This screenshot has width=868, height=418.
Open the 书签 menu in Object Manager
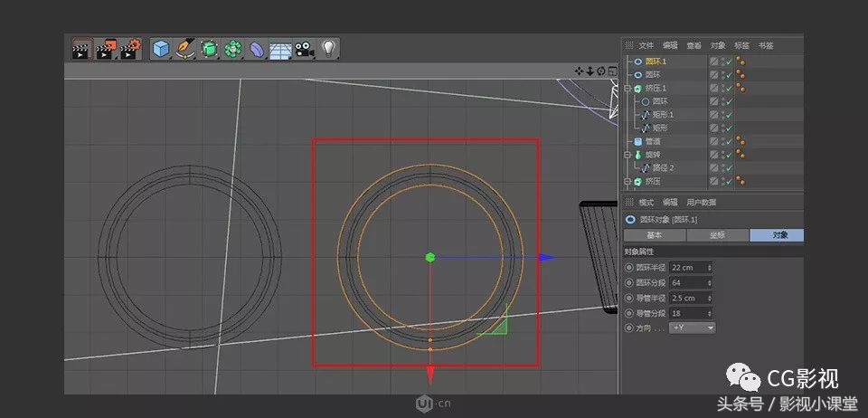[x=766, y=45]
